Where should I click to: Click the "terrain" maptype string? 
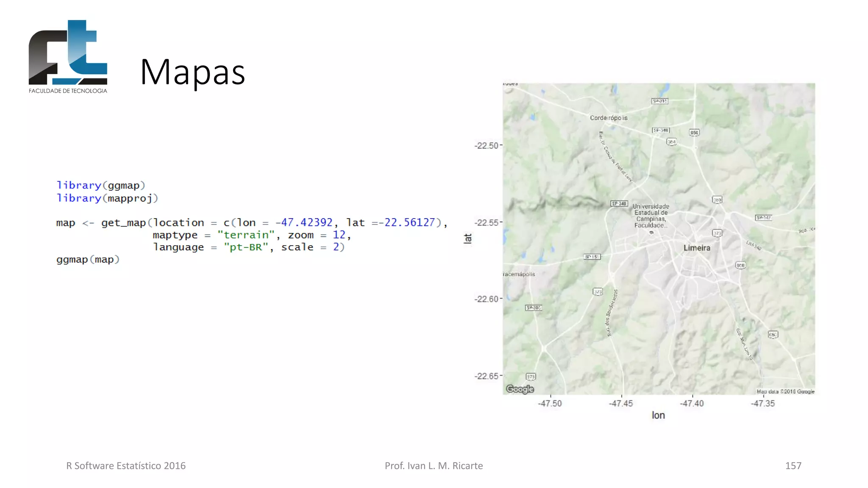[246, 235]
